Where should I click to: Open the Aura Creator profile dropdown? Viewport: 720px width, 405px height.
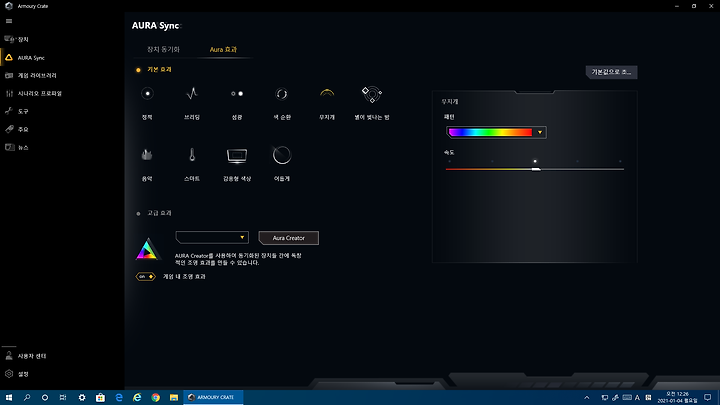(x=212, y=237)
